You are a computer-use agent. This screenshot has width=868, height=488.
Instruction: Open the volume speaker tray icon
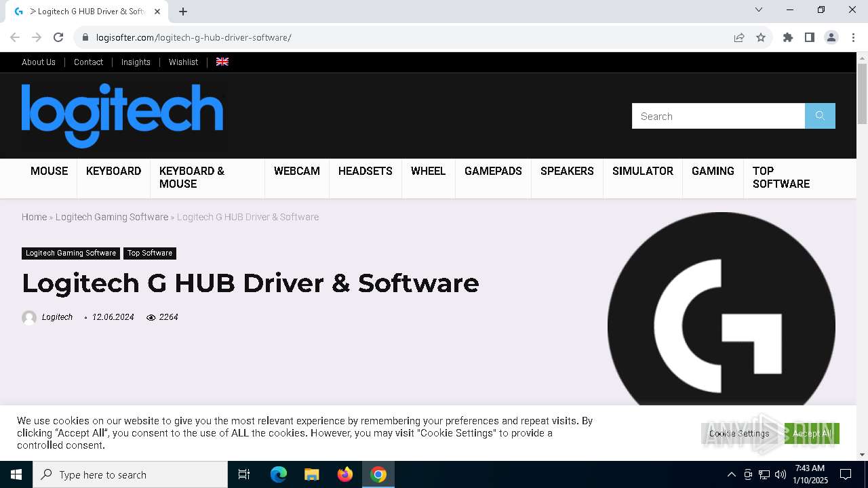[x=781, y=474]
